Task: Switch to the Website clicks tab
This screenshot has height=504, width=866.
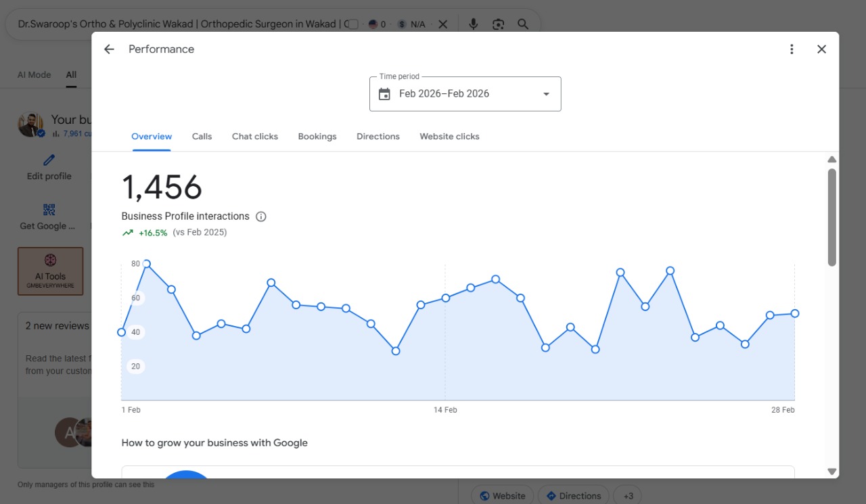Action: (449, 137)
